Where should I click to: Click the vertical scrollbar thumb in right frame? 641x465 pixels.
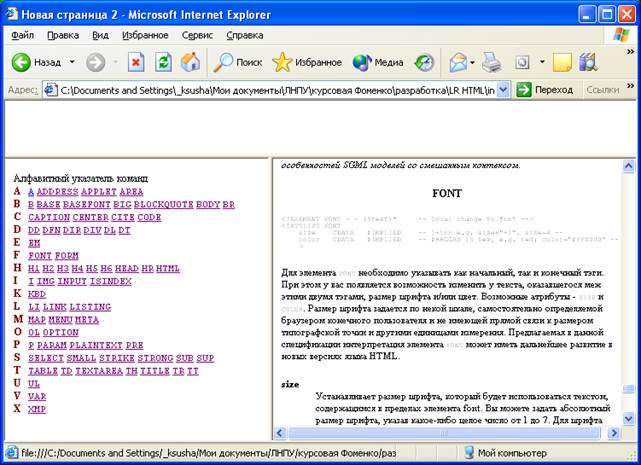tap(628, 389)
